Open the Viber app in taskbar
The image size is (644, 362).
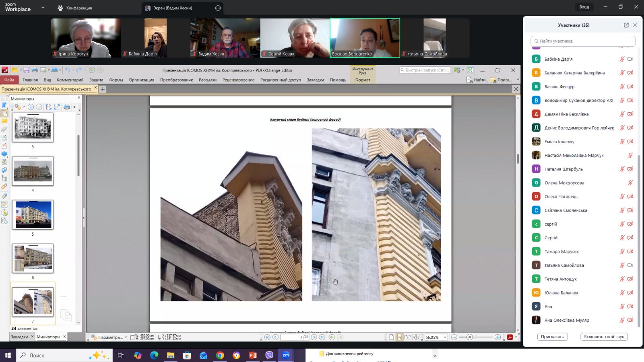[x=269, y=355]
